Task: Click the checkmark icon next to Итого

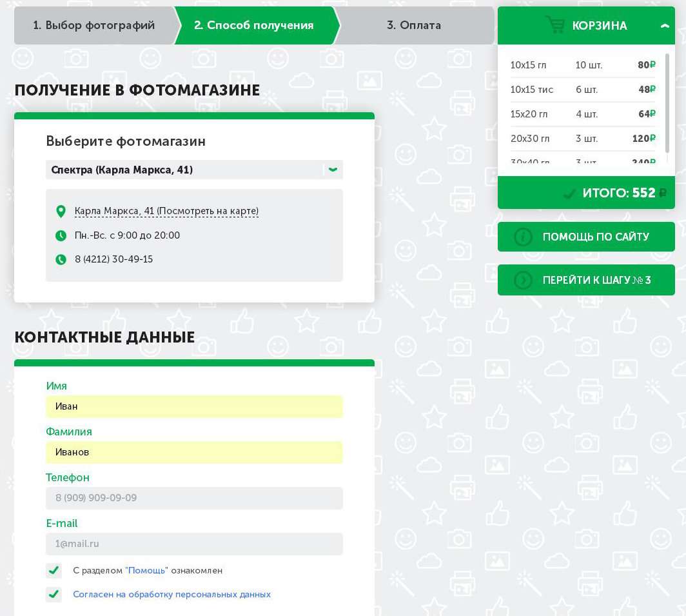Action: click(x=569, y=193)
